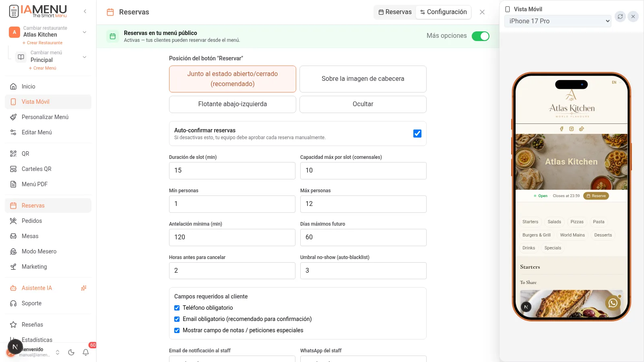Click the Instagram icon in phone preview
This screenshot has width=644, height=362.
click(x=572, y=129)
